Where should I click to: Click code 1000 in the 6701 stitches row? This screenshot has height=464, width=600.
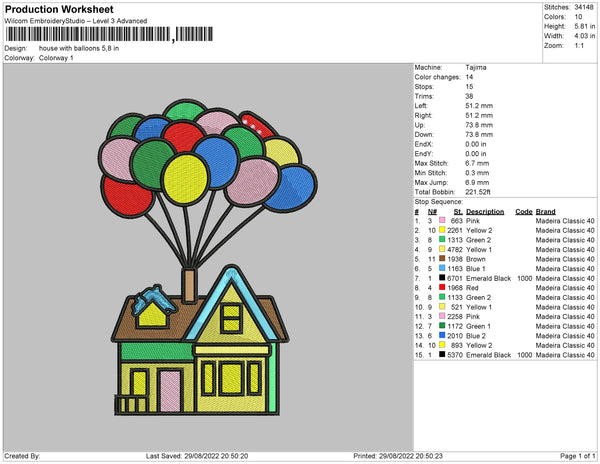click(x=525, y=278)
